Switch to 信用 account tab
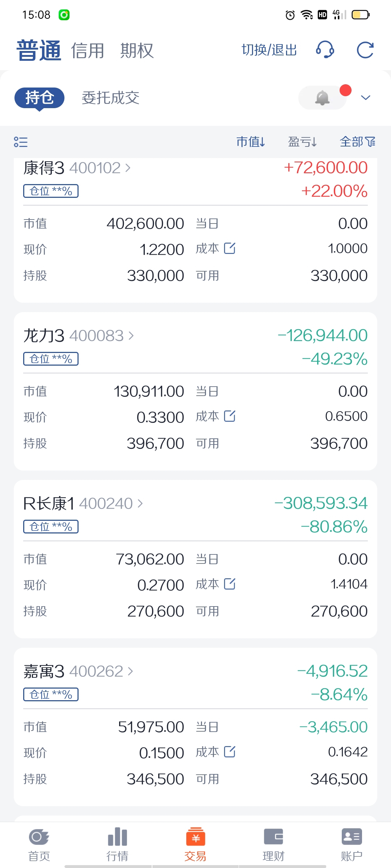391x868 pixels. [87, 51]
